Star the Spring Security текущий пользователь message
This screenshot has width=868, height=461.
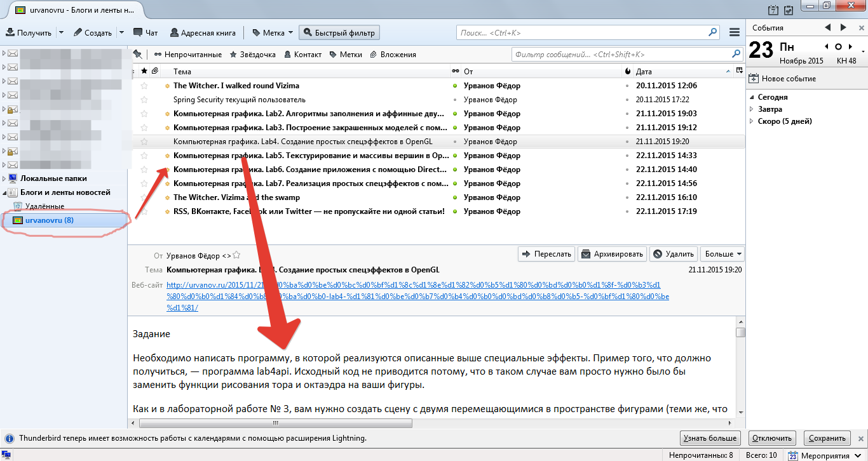[144, 100]
